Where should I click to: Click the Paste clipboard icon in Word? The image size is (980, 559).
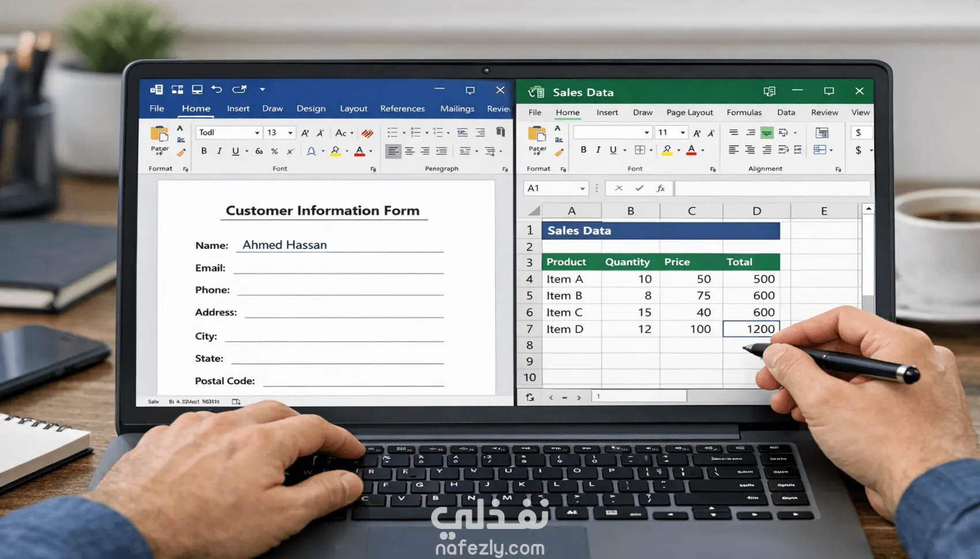[160, 135]
